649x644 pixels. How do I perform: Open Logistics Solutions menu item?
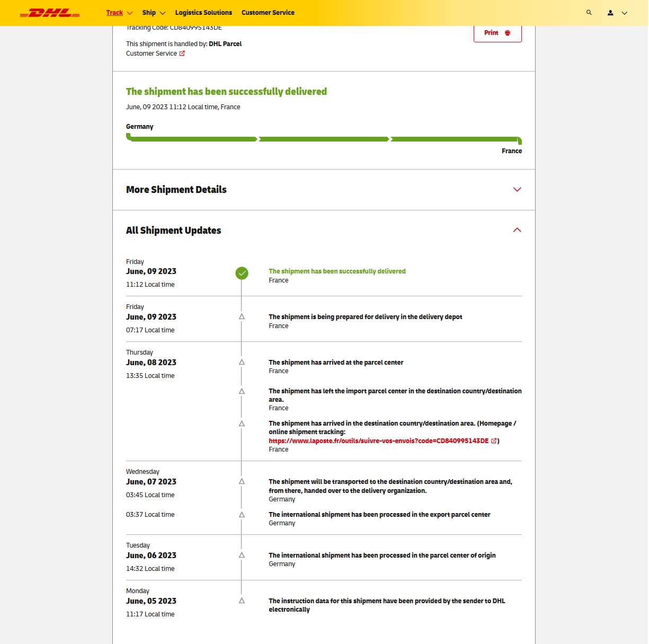pyautogui.click(x=203, y=13)
